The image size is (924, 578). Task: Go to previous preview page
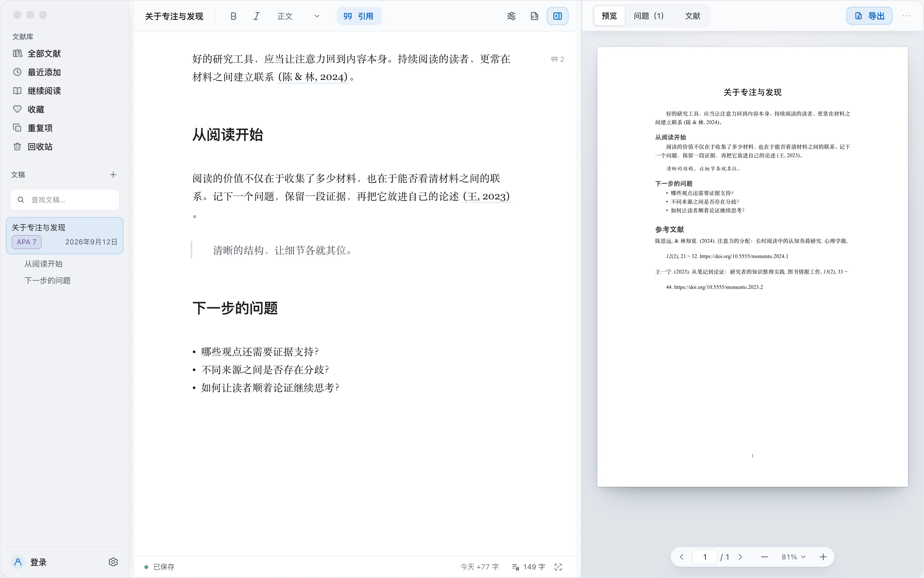point(681,557)
